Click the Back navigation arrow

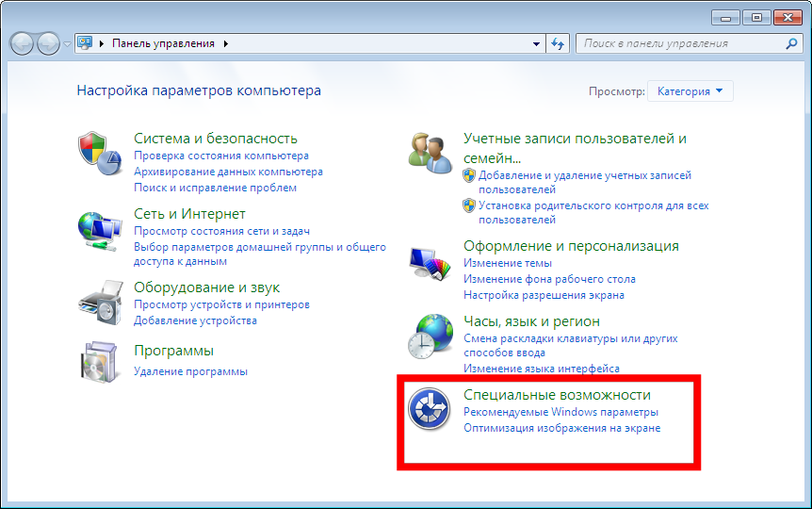(23, 43)
